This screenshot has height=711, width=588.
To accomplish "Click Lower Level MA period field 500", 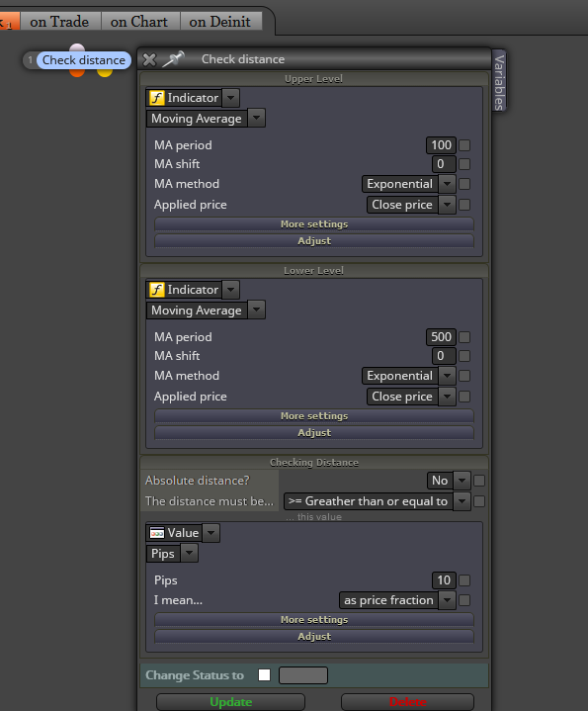I will click(441, 337).
